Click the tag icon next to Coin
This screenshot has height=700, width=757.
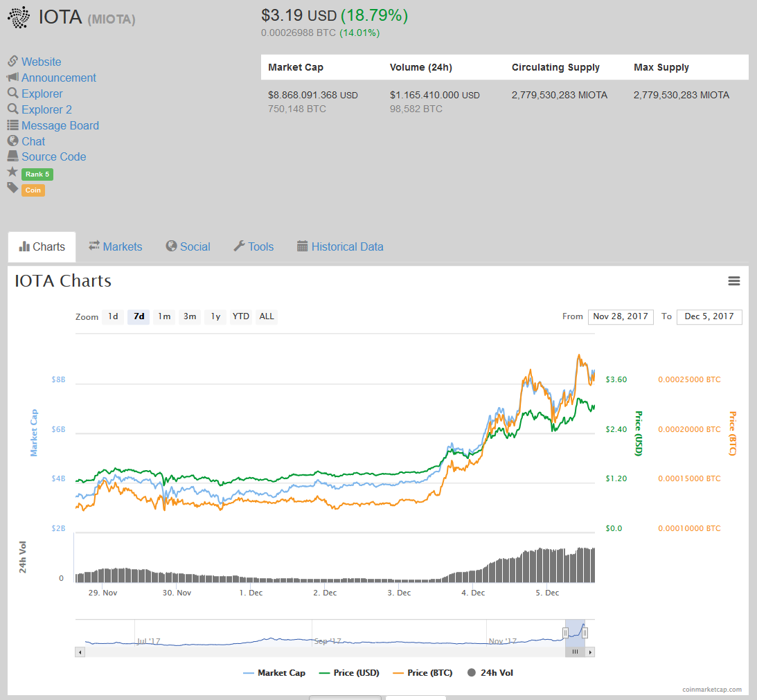pos(12,188)
